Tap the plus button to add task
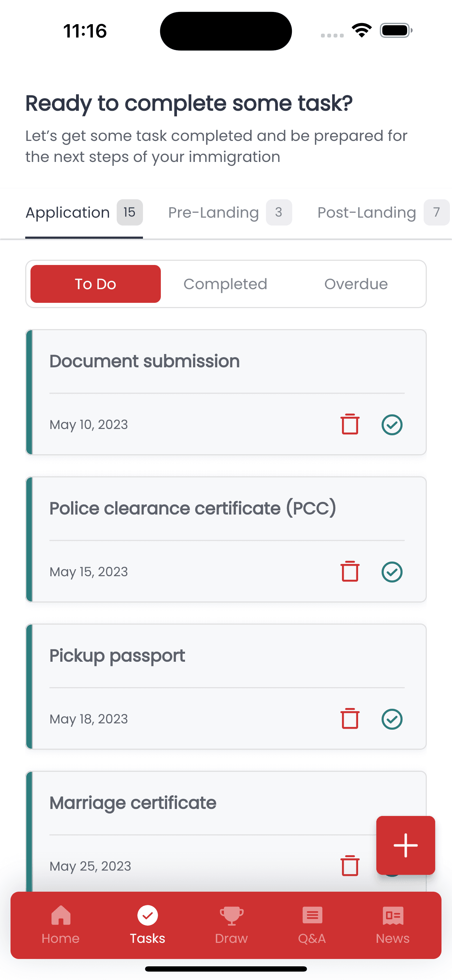This screenshot has width=452, height=980. tap(406, 845)
